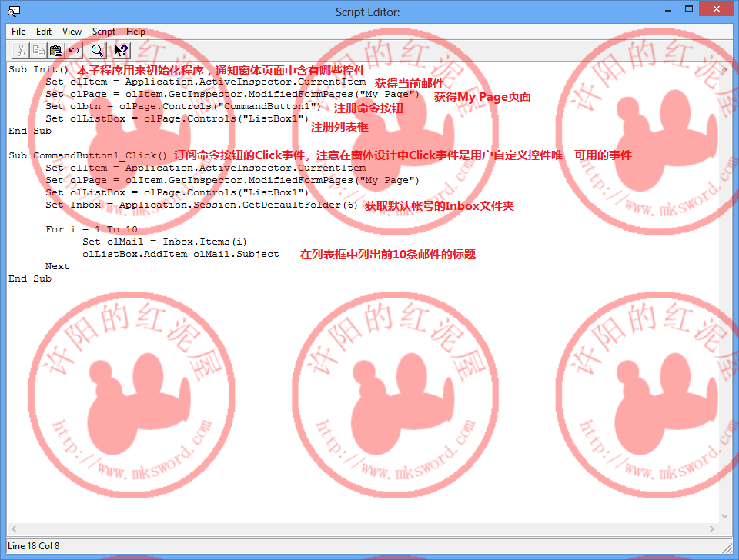
Task: Open the Help menu
Action: coord(135,32)
